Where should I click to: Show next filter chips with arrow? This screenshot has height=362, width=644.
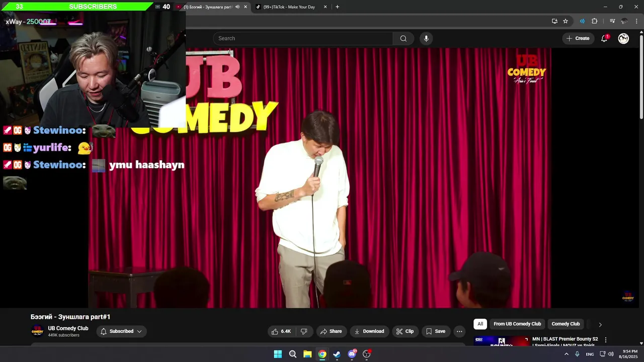click(x=600, y=324)
